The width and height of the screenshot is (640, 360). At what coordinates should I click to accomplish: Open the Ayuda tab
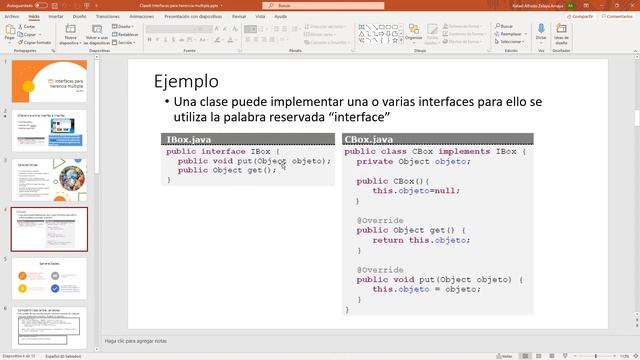coord(280,16)
